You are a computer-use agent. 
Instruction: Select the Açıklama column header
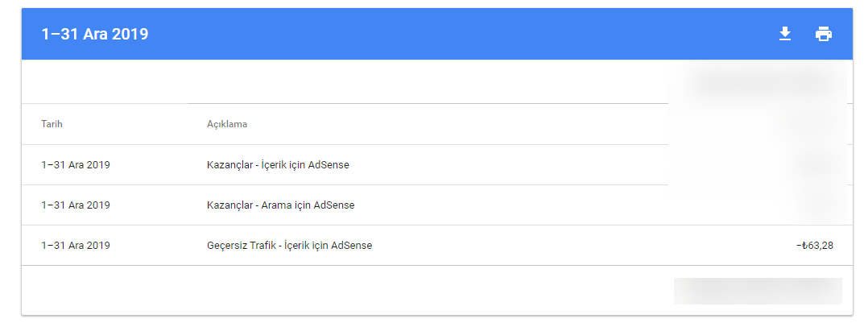point(227,124)
